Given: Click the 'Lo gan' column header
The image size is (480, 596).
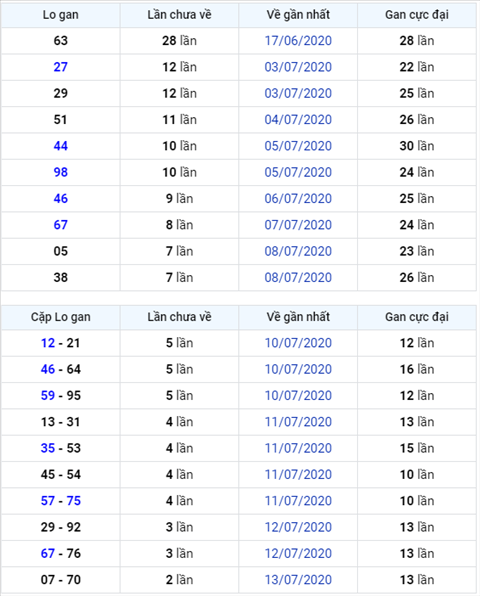Looking at the screenshot, I should (60, 15).
